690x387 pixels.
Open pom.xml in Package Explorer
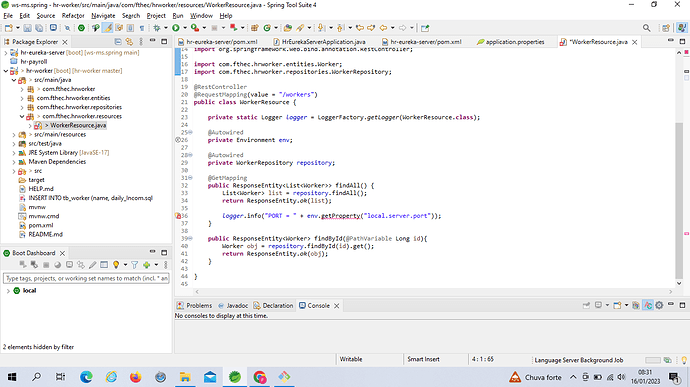pos(40,225)
